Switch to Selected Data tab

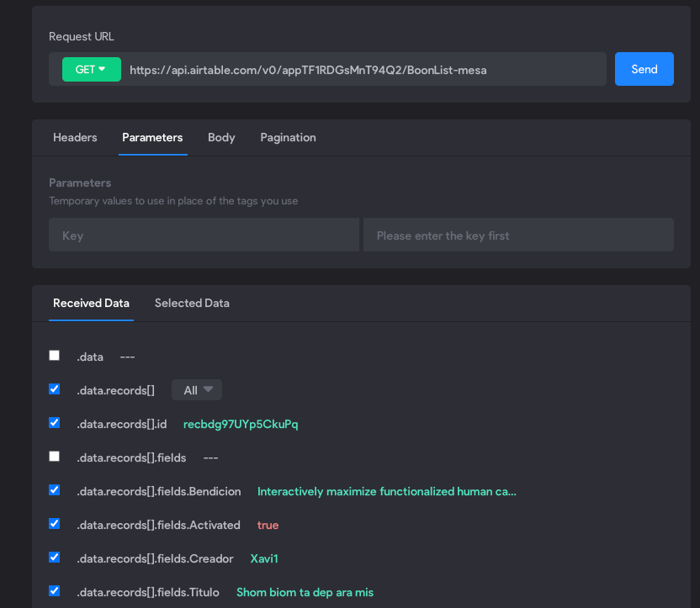pyautogui.click(x=192, y=304)
